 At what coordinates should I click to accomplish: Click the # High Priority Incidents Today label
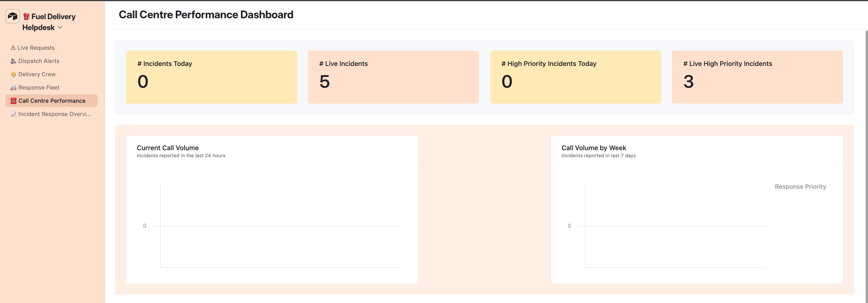point(549,64)
